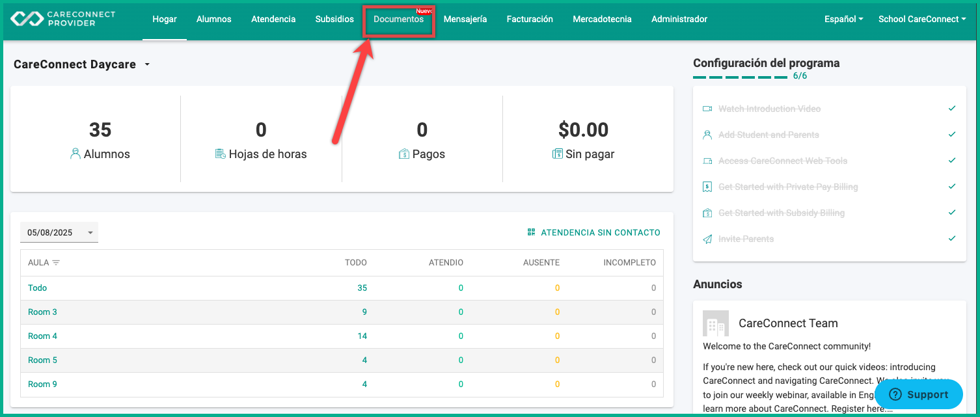Click the checkmark next to Watch Introduction Video

click(x=952, y=108)
